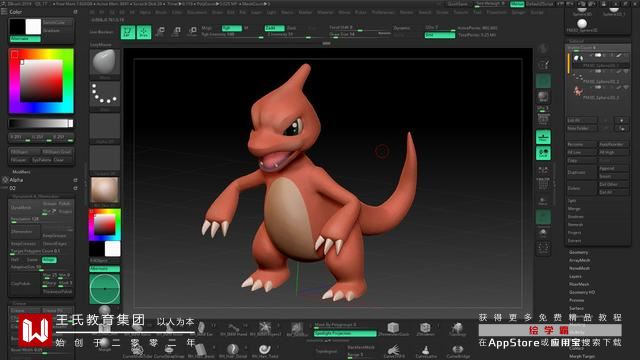640x360 pixels.
Task: Pick a hue in the large color picker
Action: 41,80
